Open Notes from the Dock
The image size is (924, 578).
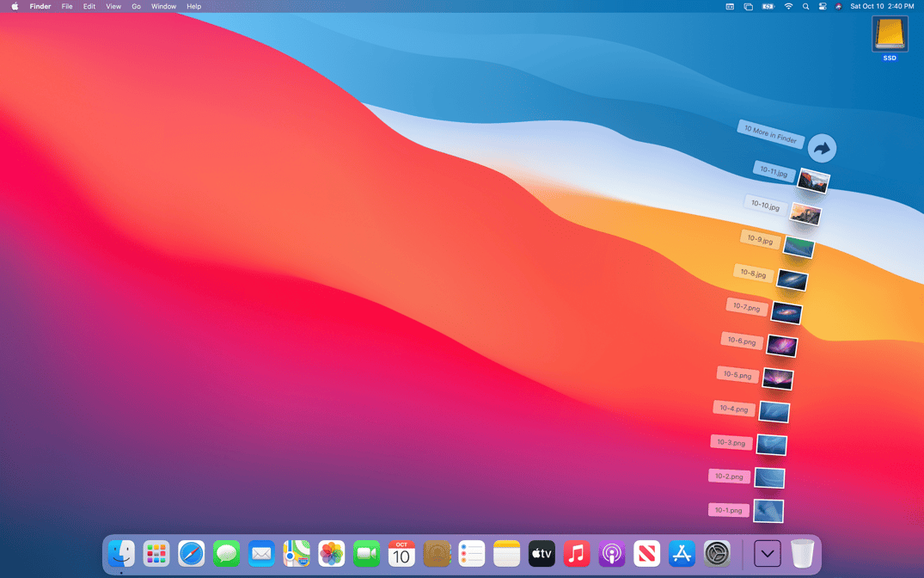(x=507, y=554)
